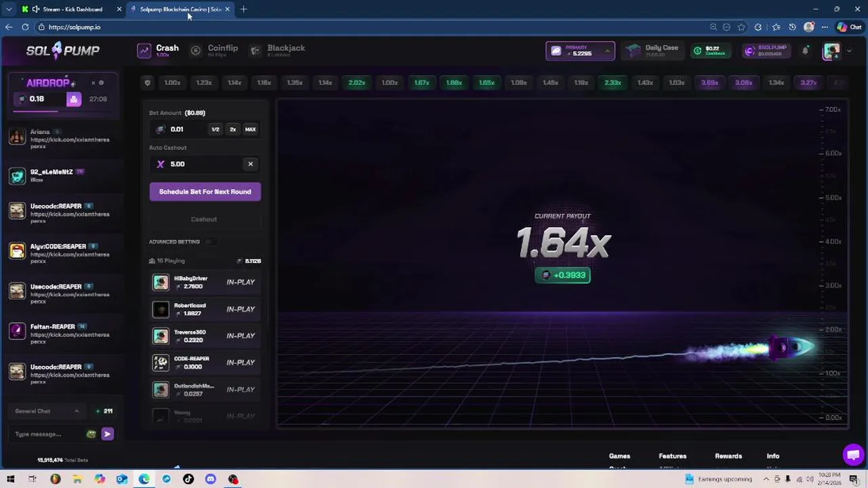
Task: Halve the bet with 1/2 button
Action: point(215,129)
